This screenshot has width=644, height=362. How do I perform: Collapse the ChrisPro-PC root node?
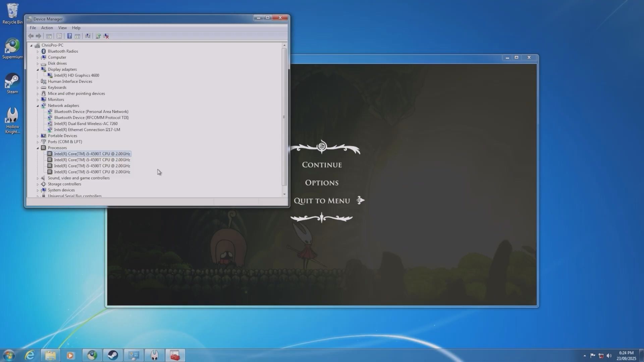pos(31,45)
